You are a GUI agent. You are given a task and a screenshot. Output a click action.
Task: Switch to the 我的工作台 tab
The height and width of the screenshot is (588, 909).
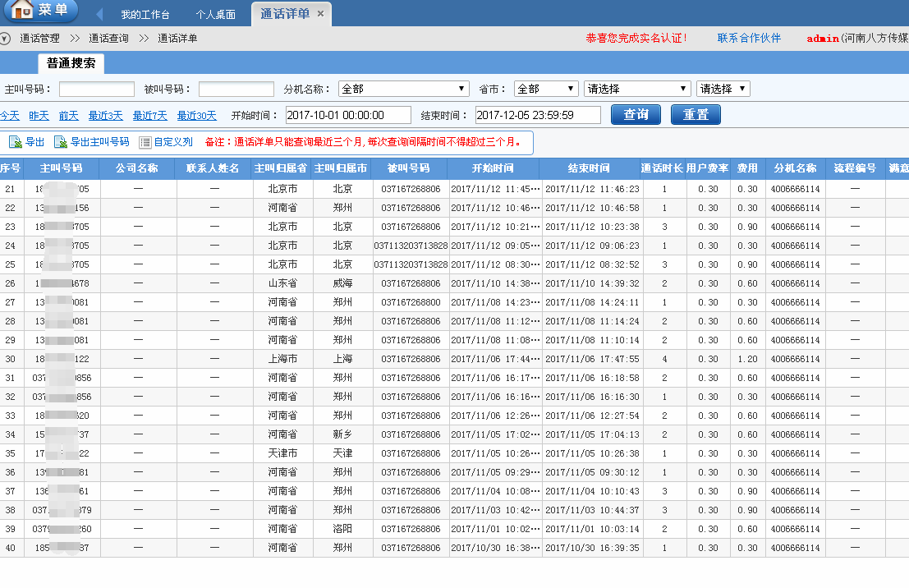coord(146,11)
